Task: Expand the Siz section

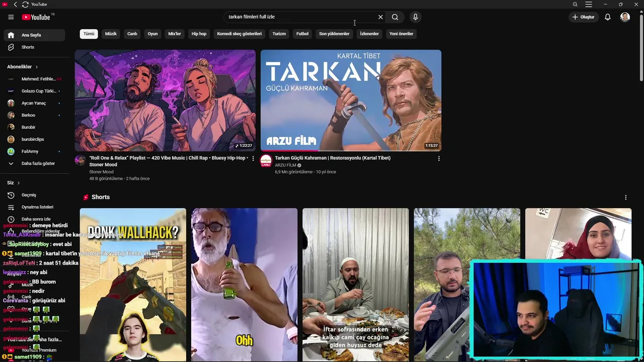Action: (13, 183)
